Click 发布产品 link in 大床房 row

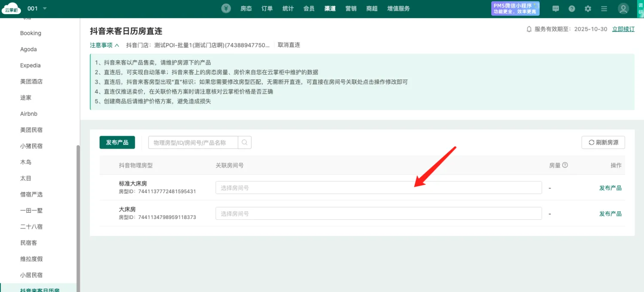tap(611, 213)
